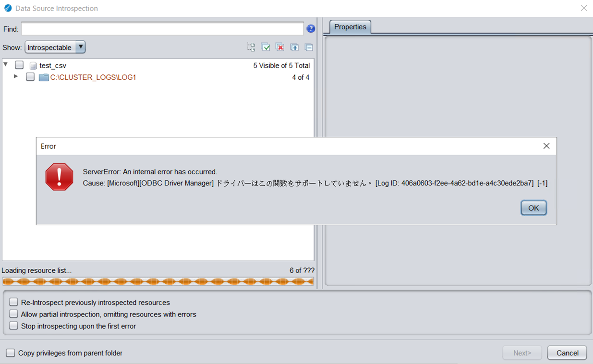
Task: Click the tree view layout icon
Action: click(x=251, y=47)
